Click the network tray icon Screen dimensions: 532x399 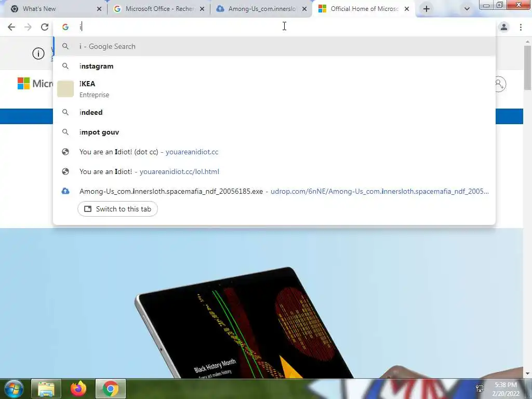(480, 389)
